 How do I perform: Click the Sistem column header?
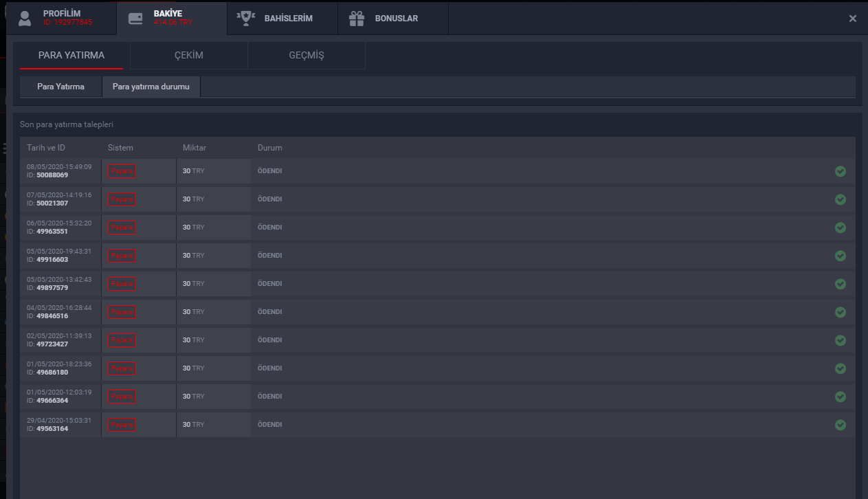tap(120, 148)
